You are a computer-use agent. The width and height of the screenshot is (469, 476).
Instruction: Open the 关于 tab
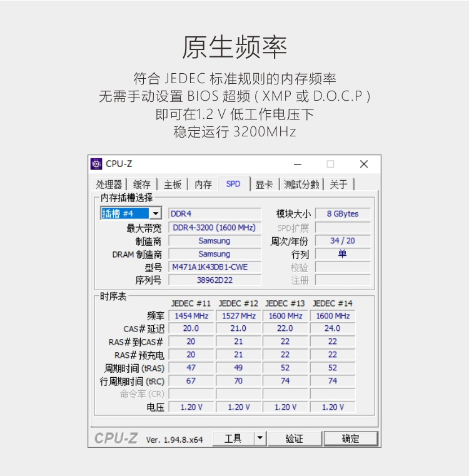coord(338,185)
